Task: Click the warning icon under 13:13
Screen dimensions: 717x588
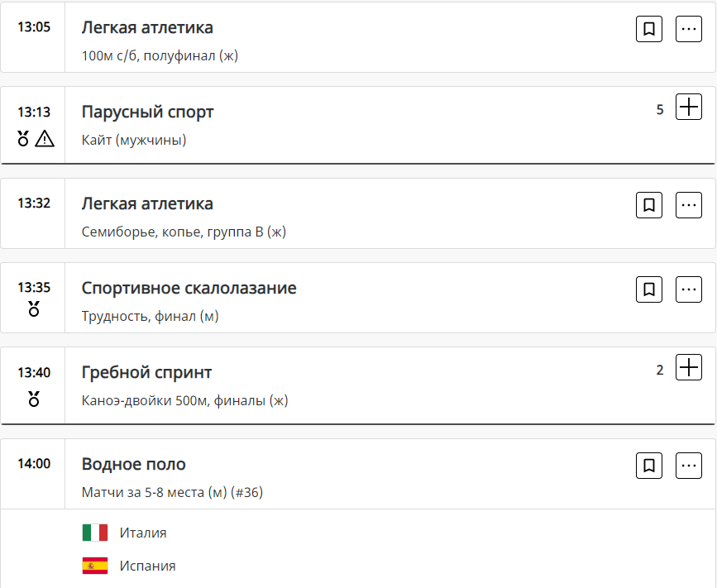Action: (x=45, y=139)
